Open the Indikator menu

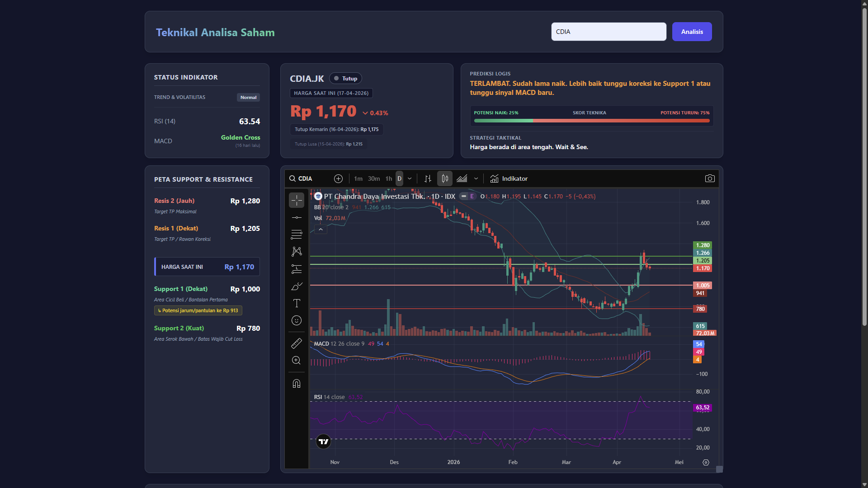(509, 178)
